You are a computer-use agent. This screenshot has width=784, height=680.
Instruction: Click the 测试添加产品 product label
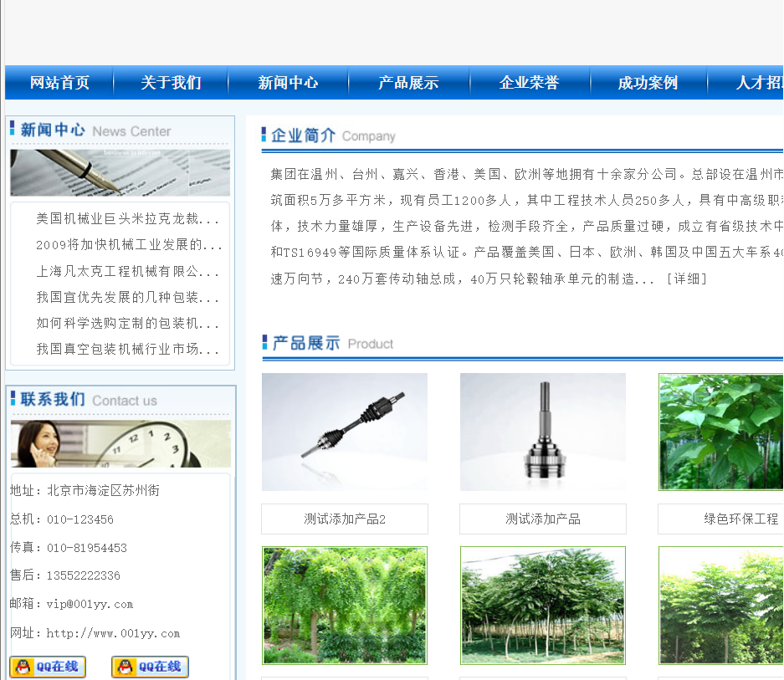pos(543,519)
